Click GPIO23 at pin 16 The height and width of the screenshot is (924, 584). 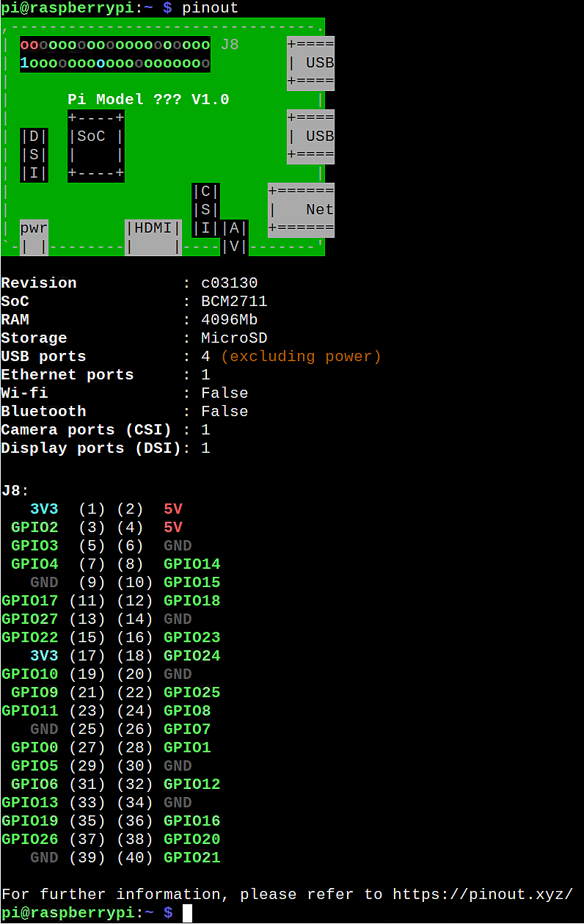click(x=191, y=637)
